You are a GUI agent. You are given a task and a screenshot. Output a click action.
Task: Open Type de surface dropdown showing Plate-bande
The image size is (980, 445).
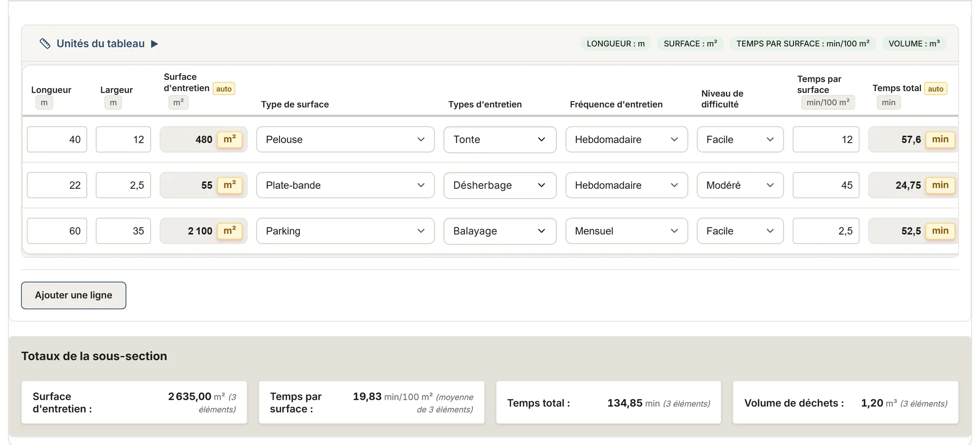click(345, 185)
